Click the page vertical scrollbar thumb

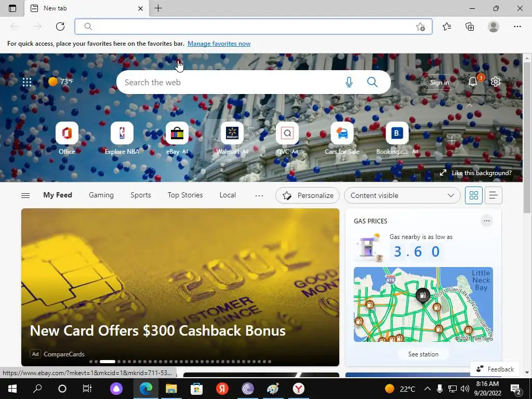[x=527, y=138]
